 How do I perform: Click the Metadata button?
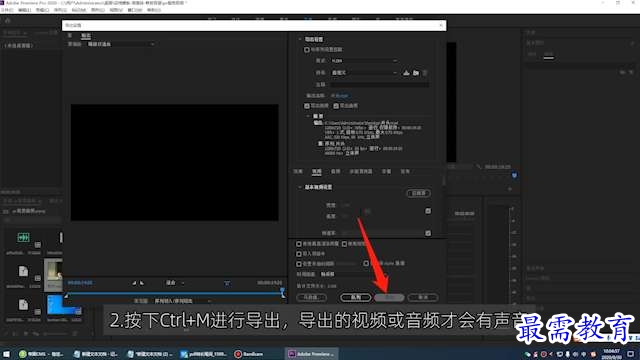(x=311, y=298)
